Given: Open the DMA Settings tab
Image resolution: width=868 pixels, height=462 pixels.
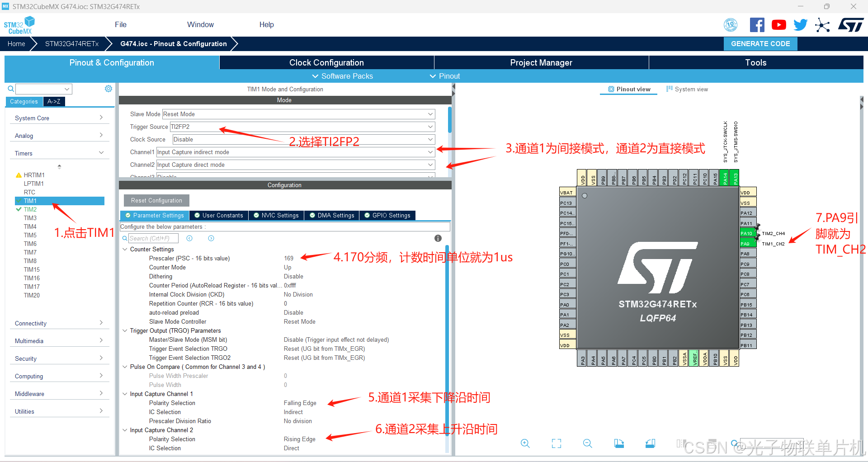Looking at the screenshot, I should [332, 215].
